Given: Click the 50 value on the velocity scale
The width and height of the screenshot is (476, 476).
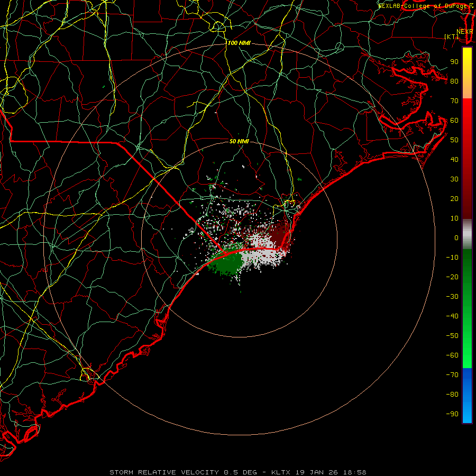Looking at the screenshot, I should click(x=454, y=140).
